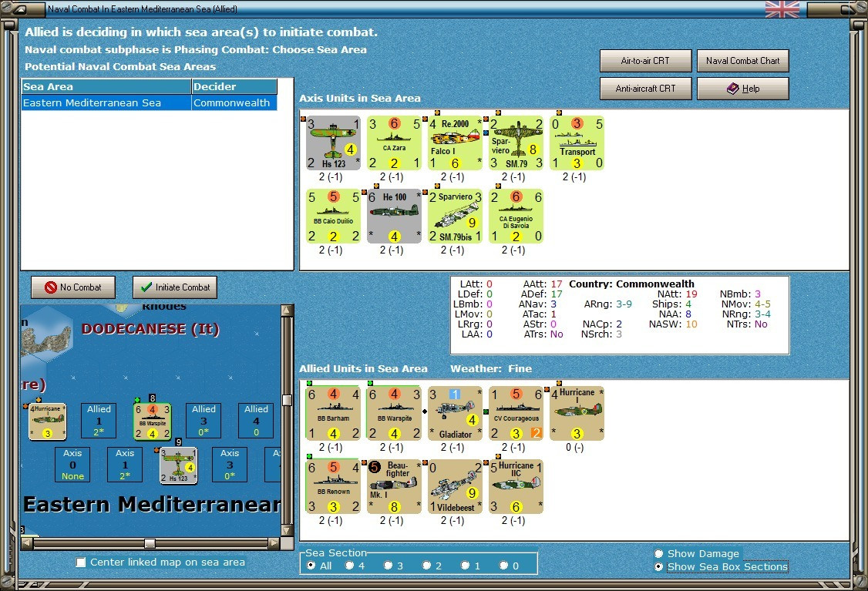The height and width of the screenshot is (591, 868).
Task: Choose the BB Caio Duilio battleship counter
Action: pyautogui.click(x=333, y=216)
